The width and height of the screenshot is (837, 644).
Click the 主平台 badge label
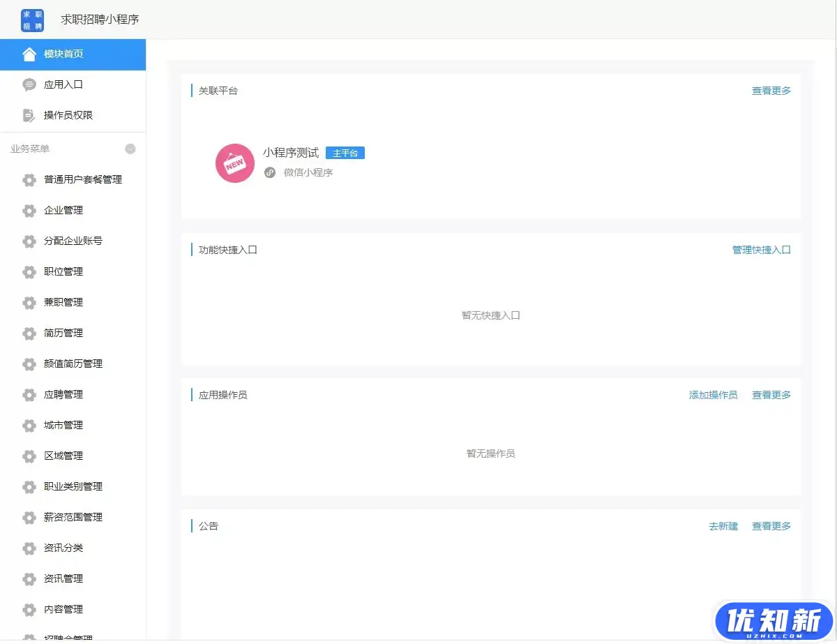click(345, 153)
